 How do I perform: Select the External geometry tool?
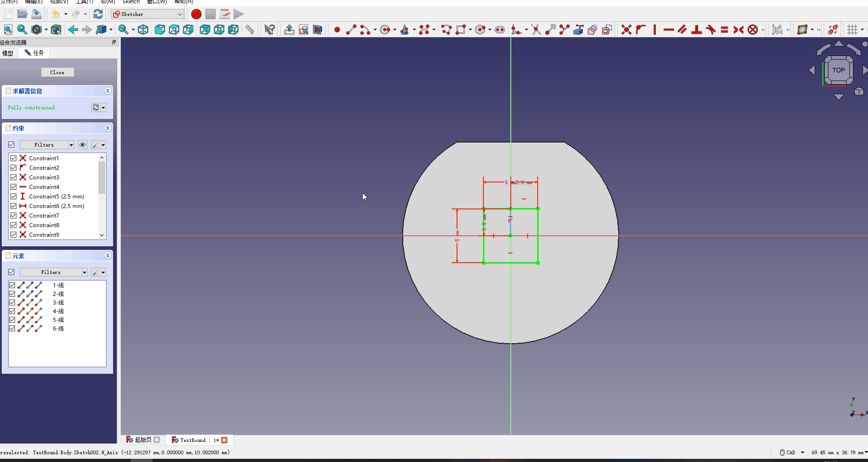579,30
